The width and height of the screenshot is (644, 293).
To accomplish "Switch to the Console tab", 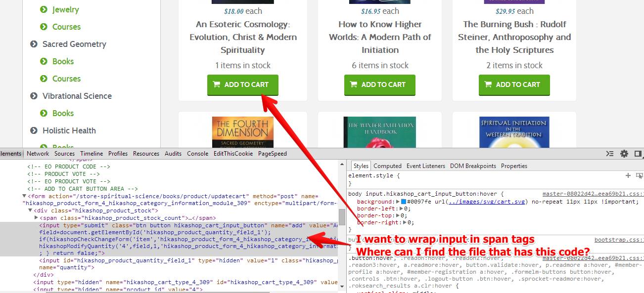I will pos(197,154).
